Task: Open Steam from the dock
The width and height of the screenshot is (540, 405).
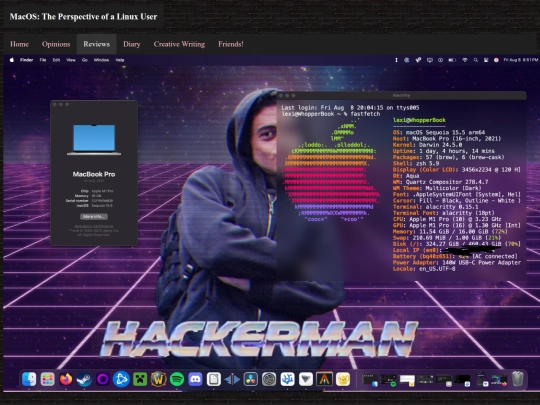Action: 84,380
